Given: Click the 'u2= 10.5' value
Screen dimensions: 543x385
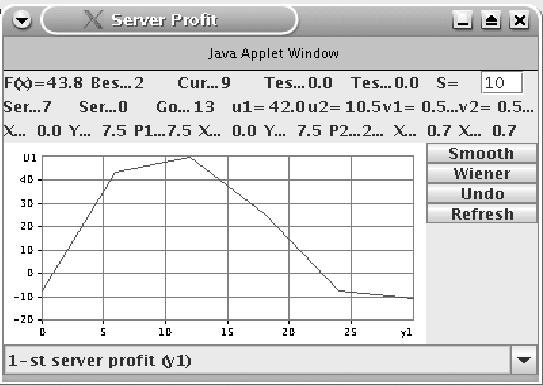Looking at the screenshot, I should 345,107.
